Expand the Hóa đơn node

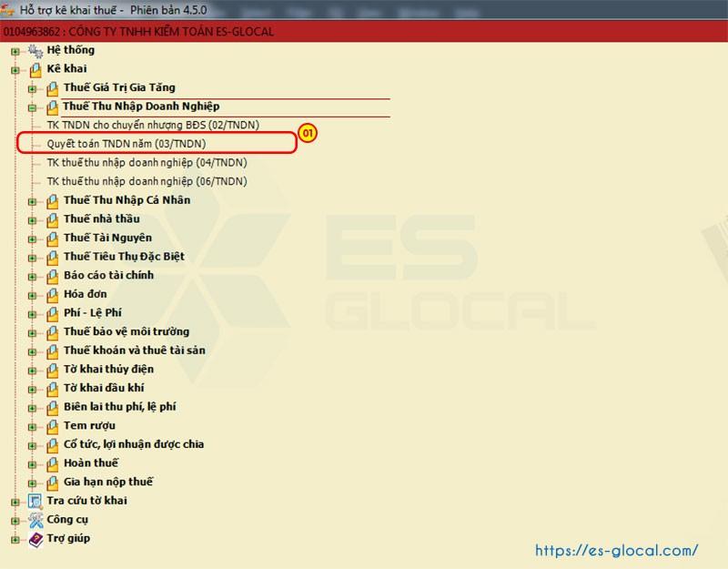click(32, 295)
